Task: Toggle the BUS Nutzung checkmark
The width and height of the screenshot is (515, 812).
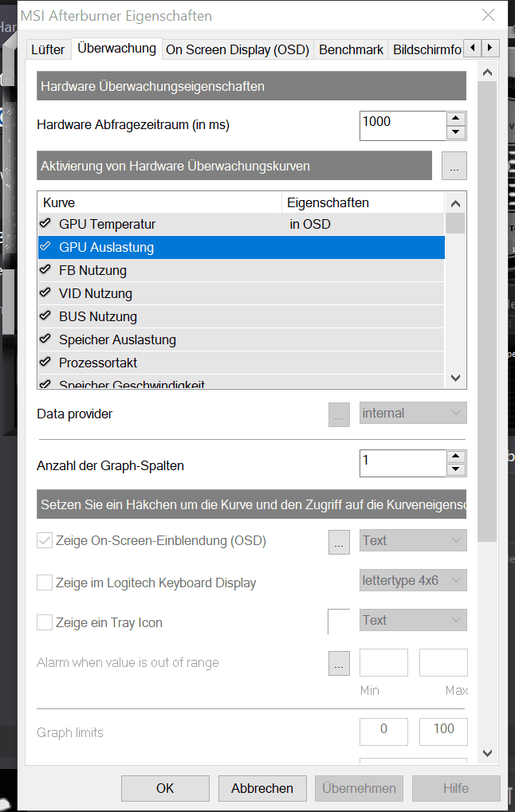Action: pos(45,316)
